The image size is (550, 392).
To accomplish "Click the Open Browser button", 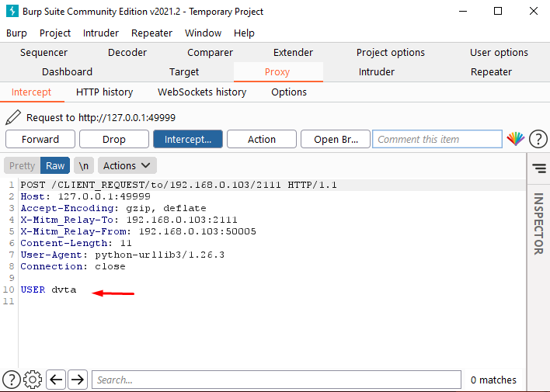I will (x=336, y=139).
